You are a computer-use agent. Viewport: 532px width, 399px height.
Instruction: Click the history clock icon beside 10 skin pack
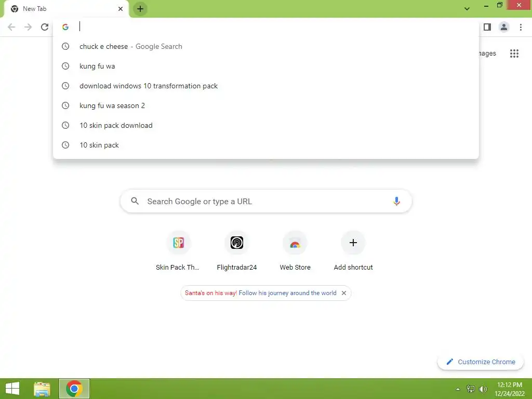click(65, 145)
